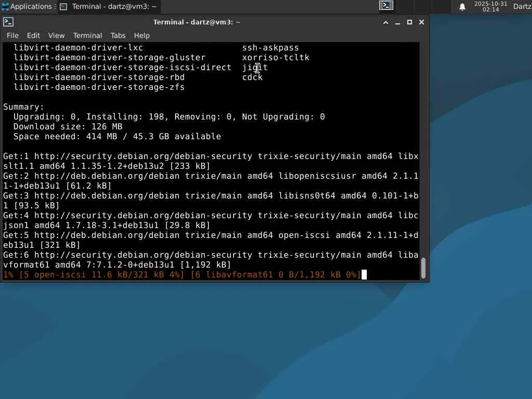
Task: Open the Dartz user menu in the panel
Action: (x=522, y=6)
